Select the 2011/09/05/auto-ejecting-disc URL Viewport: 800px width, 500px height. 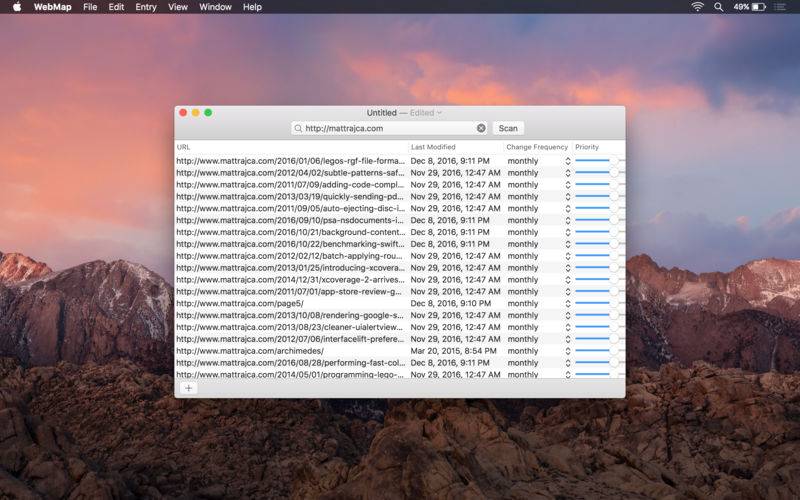(x=290, y=208)
